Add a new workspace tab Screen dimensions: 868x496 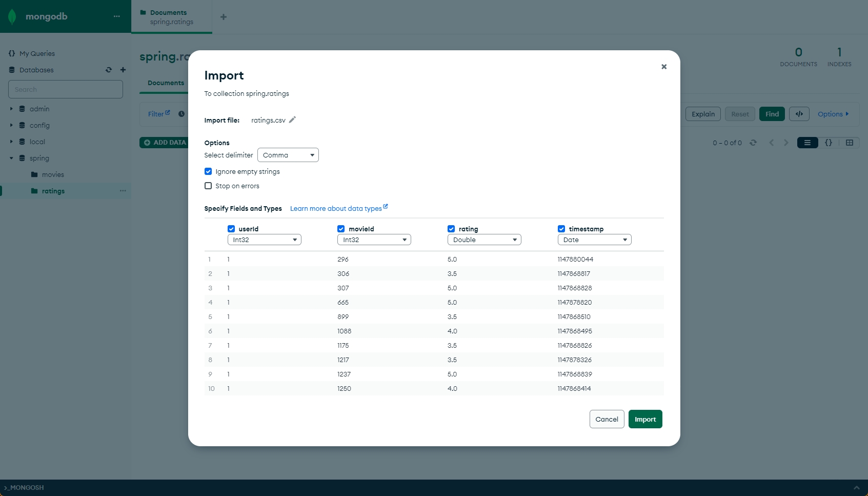pyautogui.click(x=224, y=17)
